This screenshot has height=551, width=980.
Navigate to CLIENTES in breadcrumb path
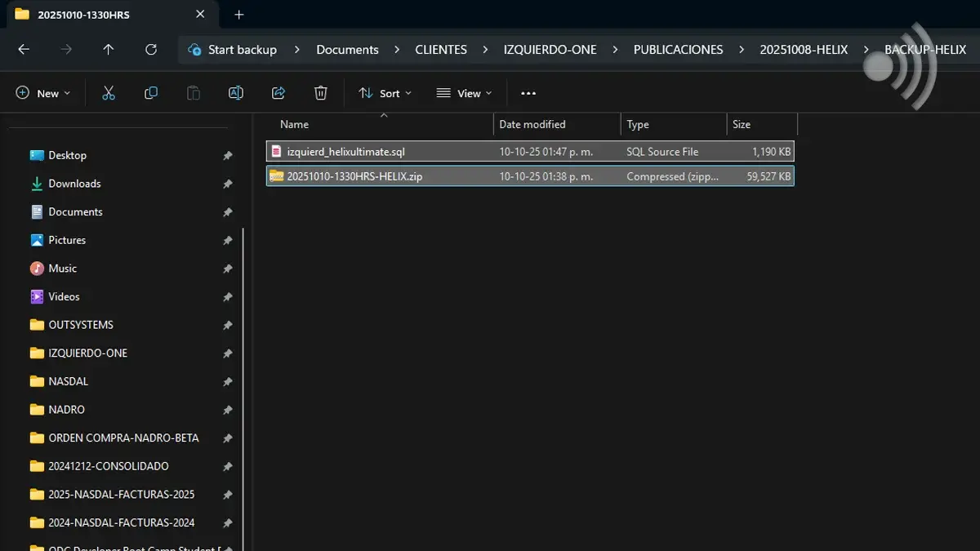(x=441, y=50)
